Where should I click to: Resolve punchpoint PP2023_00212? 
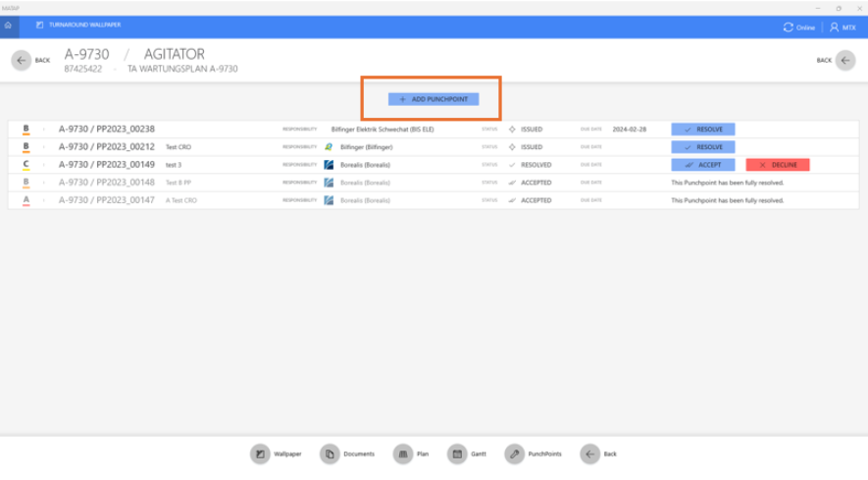click(x=702, y=146)
